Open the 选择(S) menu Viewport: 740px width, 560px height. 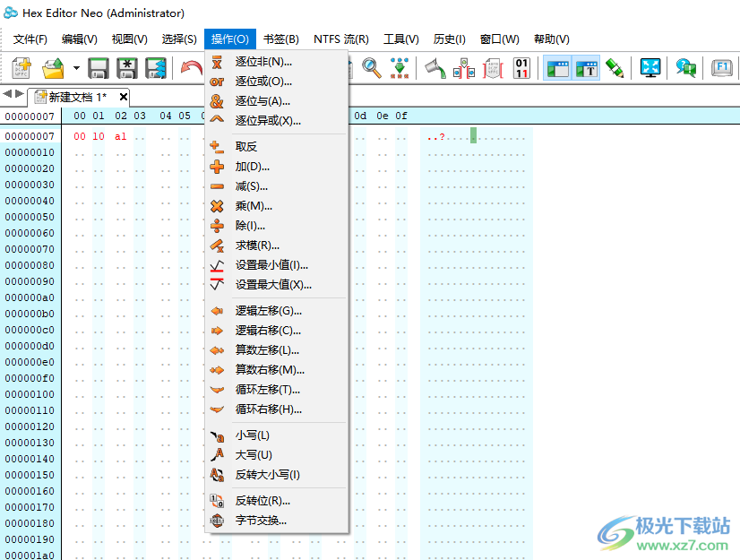pyautogui.click(x=179, y=39)
